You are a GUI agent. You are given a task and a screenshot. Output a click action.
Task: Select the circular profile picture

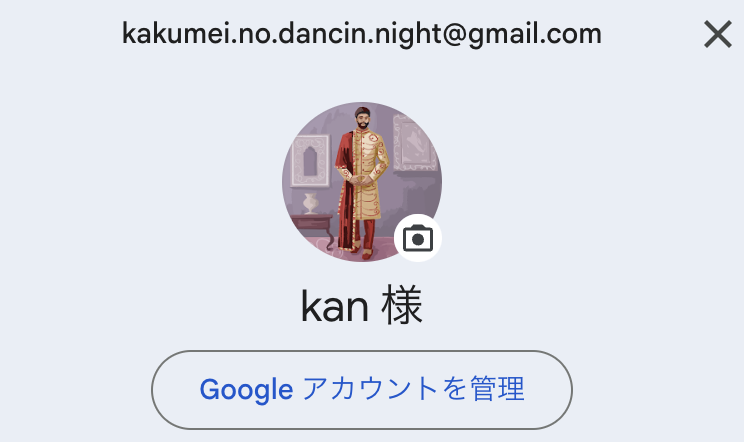(x=362, y=182)
